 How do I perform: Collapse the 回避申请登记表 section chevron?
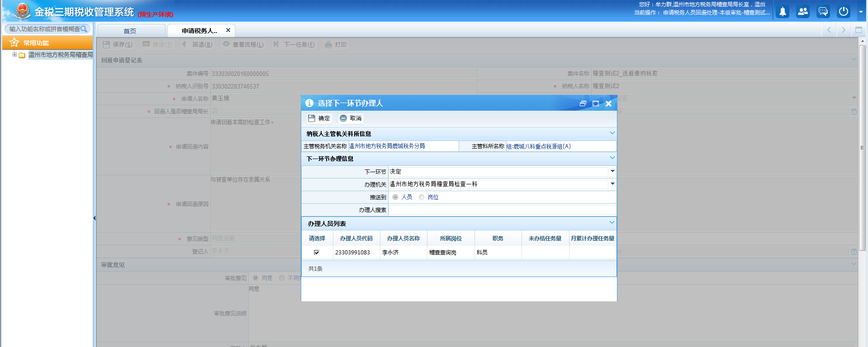[x=854, y=60]
